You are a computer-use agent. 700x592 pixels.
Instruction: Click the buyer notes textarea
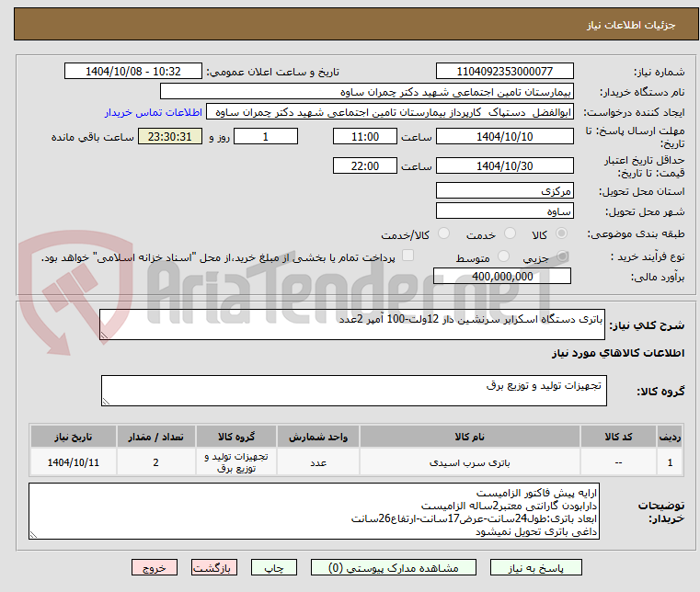(x=314, y=511)
